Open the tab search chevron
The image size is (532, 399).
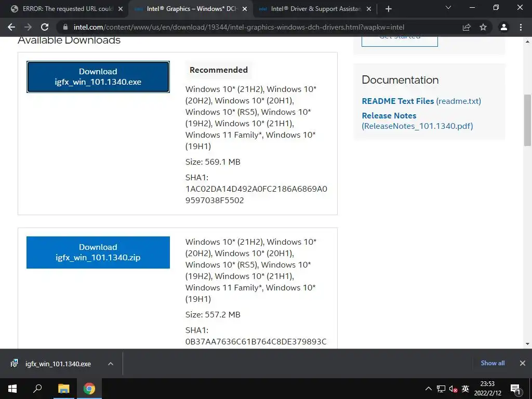click(448, 7)
